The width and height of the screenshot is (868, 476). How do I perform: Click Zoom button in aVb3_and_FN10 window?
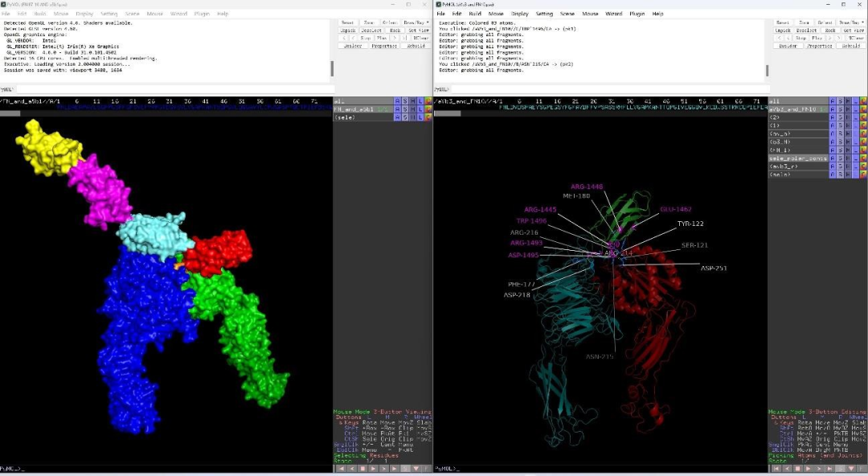click(805, 23)
